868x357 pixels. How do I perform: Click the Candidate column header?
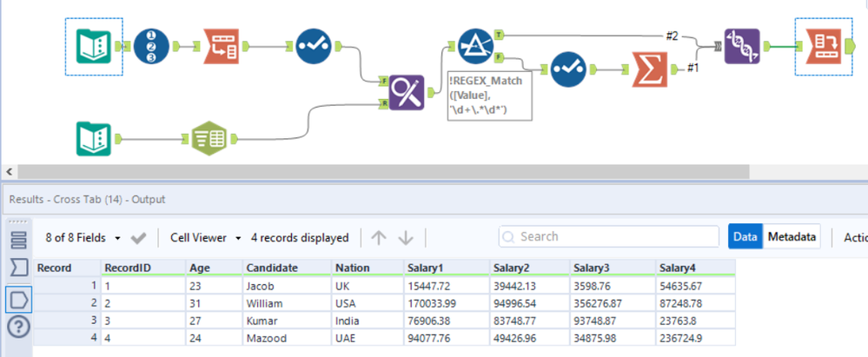[x=287, y=268]
